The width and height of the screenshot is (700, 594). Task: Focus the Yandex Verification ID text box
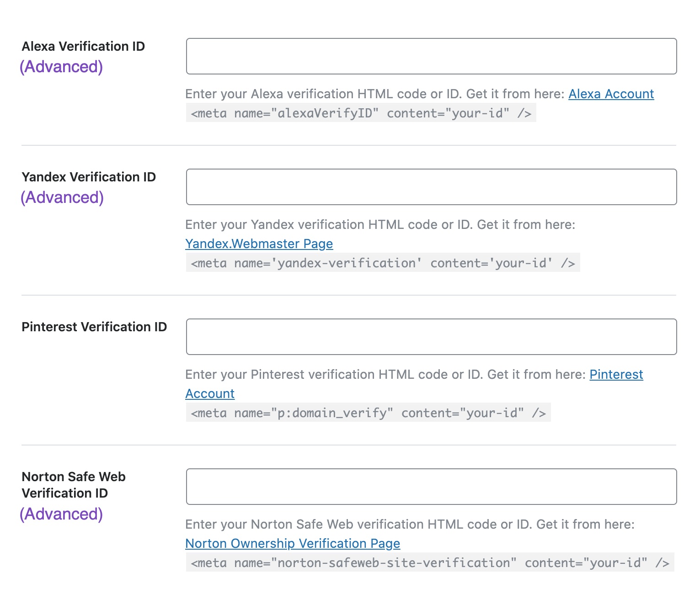pos(431,187)
